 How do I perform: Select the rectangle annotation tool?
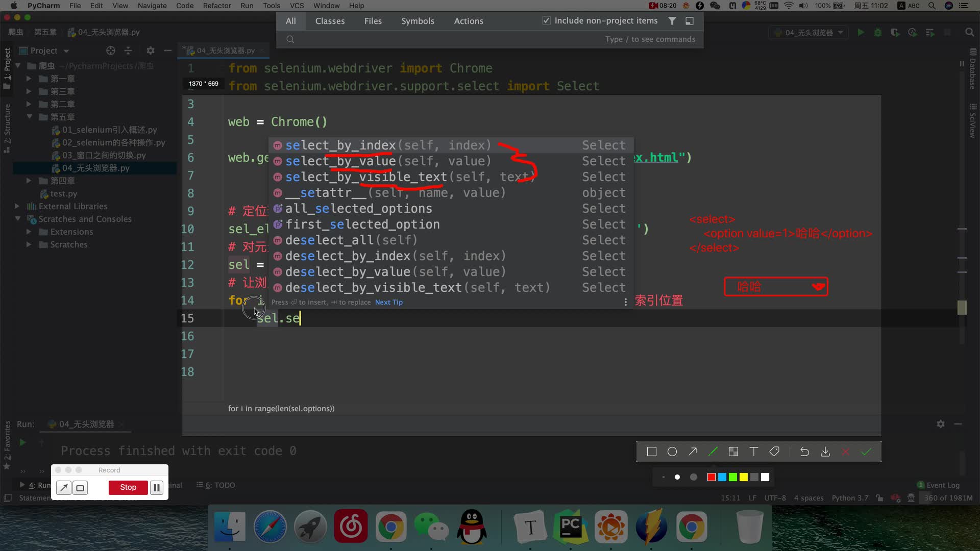(651, 452)
